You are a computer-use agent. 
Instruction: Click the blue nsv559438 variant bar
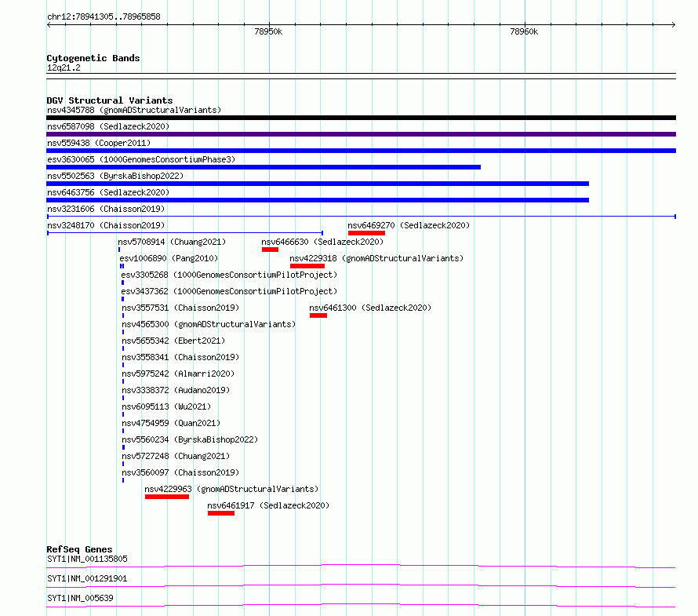click(361, 151)
